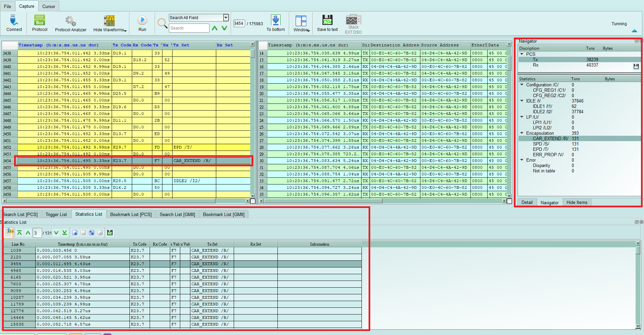Viewport: 644px width, 335px height.
Task: Switch to the Detail tab
Action: 527,202
